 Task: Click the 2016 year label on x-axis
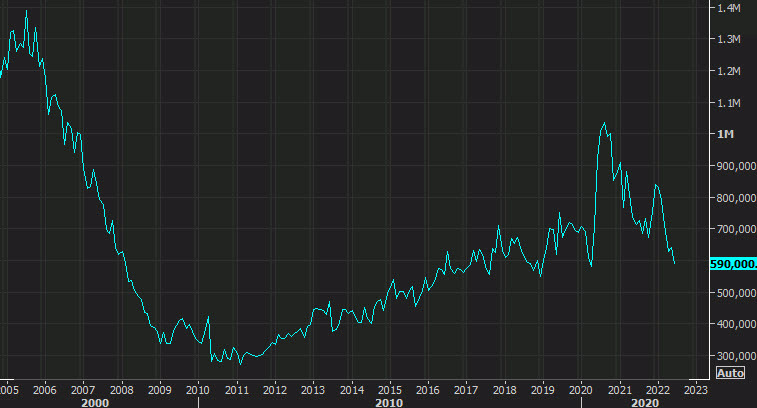[428, 389]
